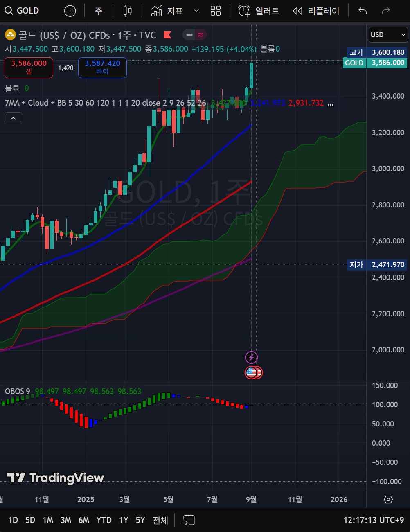Start bar 리플레이 replay mode
This screenshot has width=410, height=532.
click(x=316, y=11)
